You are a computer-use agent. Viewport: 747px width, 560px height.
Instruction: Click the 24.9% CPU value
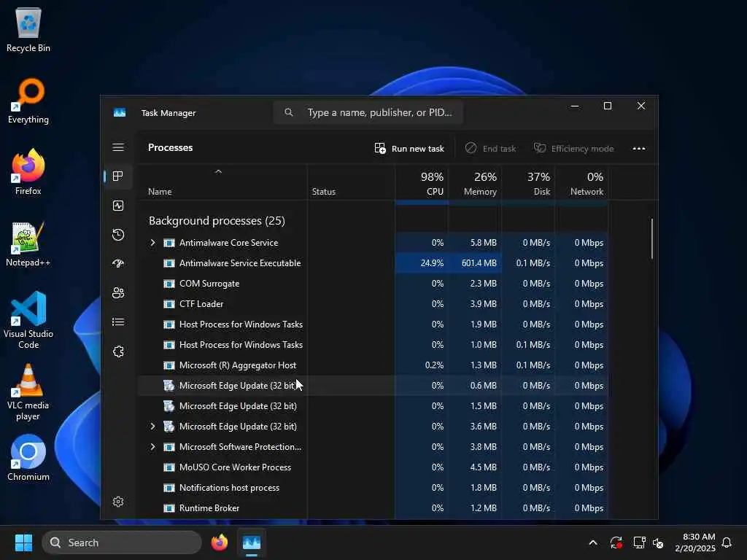point(432,262)
